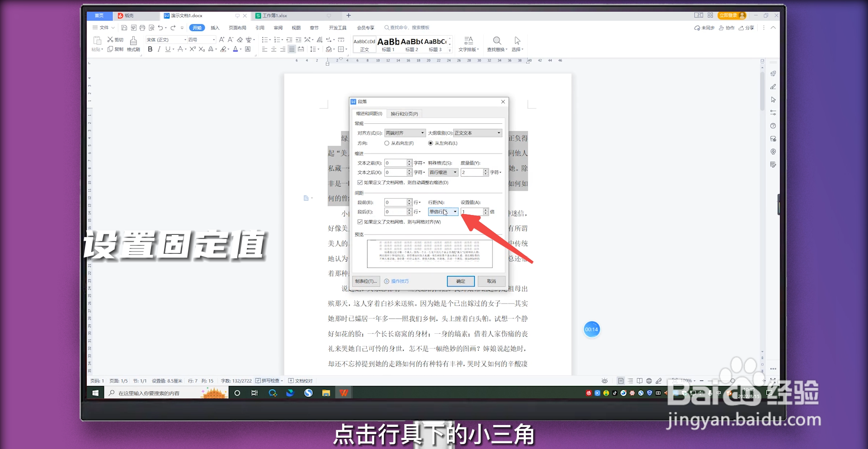Image resolution: width=868 pixels, height=449 pixels.
Task: Open the 制表位 tabs settings
Action: click(366, 281)
